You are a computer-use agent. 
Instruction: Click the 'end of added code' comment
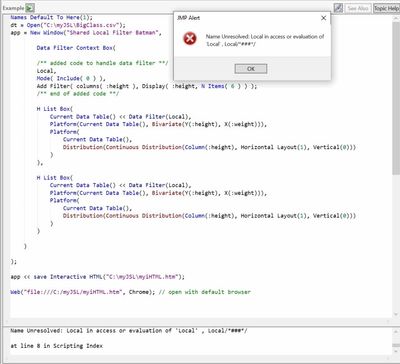tap(78, 94)
